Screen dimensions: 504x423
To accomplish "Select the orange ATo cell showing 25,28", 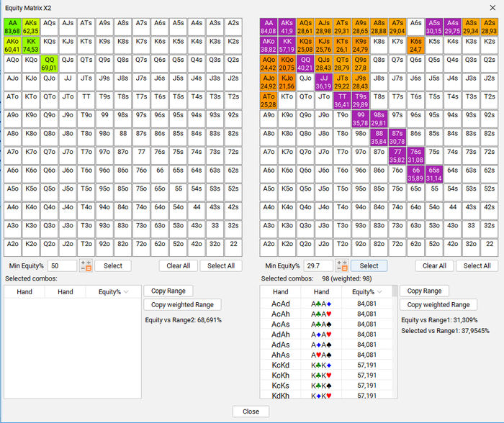I will point(269,100).
